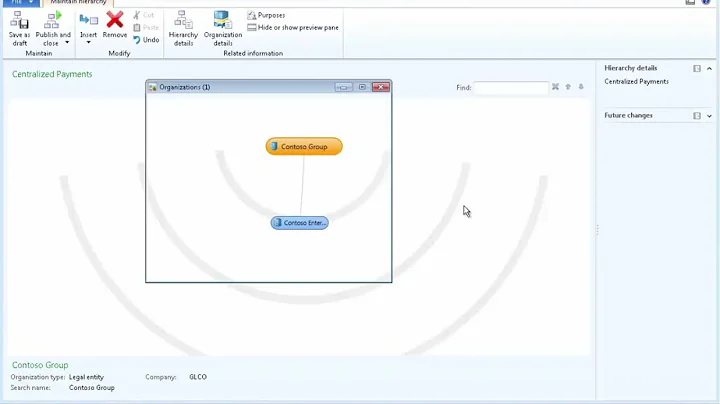Click Legal entity organization type value
The width and height of the screenshot is (720, 404).
[86, 377]
